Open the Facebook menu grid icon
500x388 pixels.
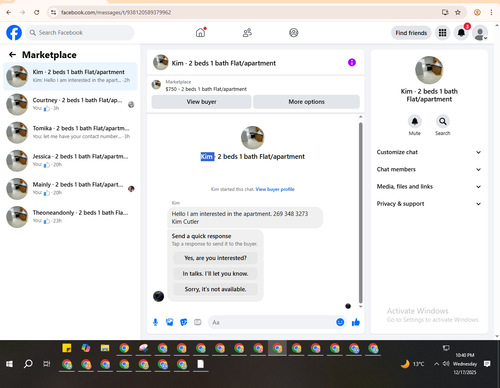(442, 33)
